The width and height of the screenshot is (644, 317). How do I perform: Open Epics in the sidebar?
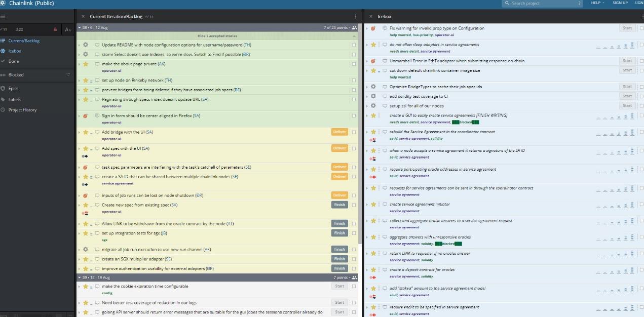pyautogui.click(x=13, y=89)
